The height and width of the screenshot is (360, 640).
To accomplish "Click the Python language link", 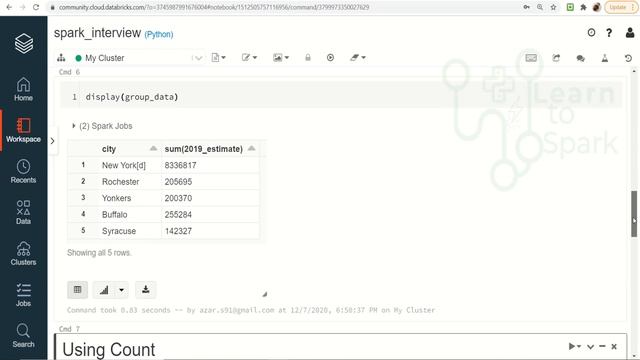I will tap(159, 34).
